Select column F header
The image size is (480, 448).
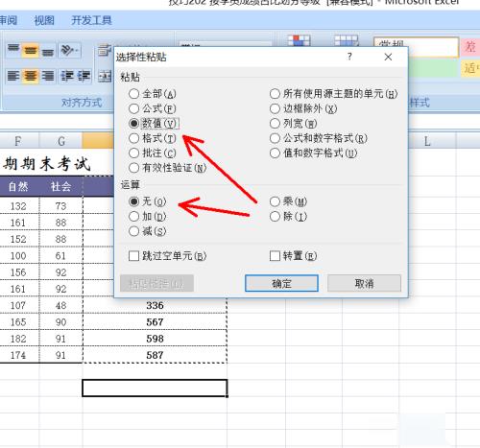18,141
